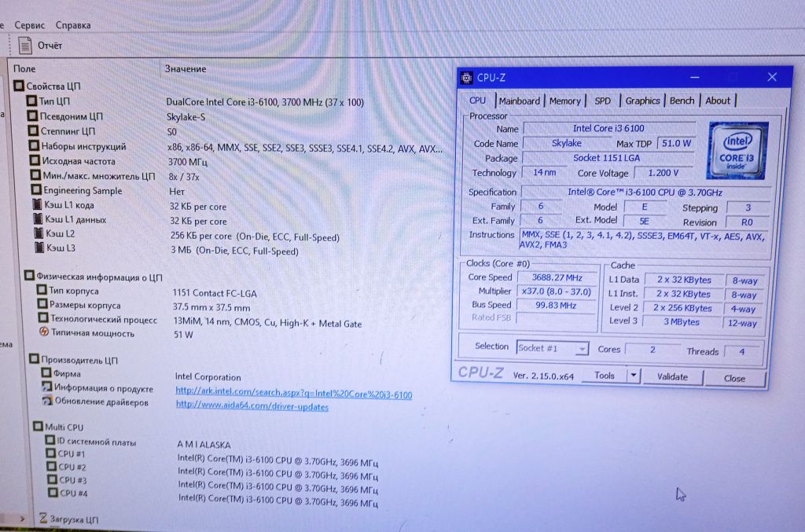Click the Multiplier x37.0 field in CPU-Z
This screenshot has height=532, width=805.
(557, 291)
